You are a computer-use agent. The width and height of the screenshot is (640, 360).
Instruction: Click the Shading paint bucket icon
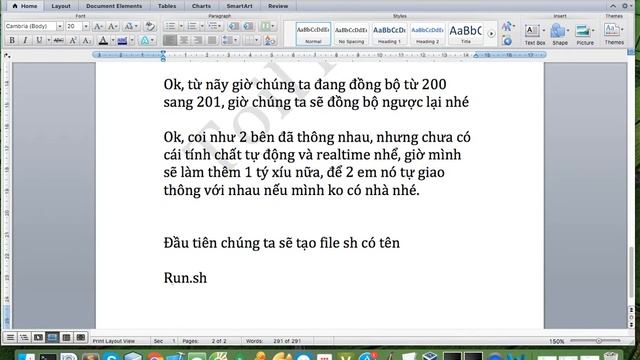point(269,40)
